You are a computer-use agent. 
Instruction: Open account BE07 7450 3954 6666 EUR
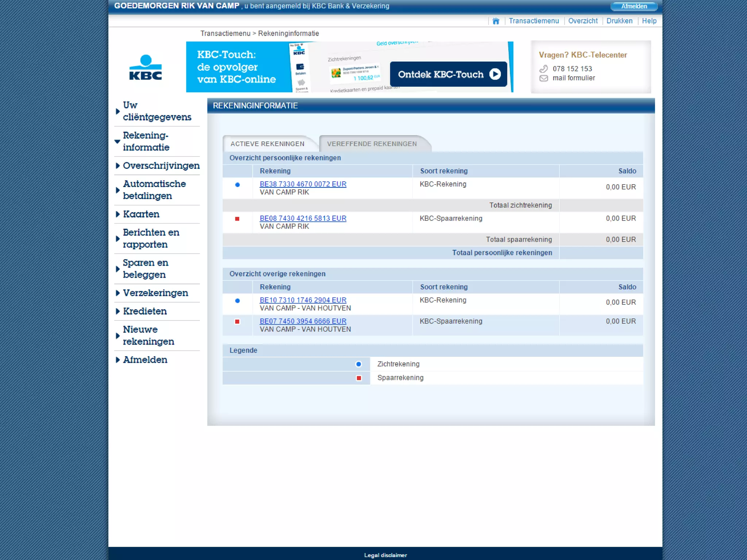click(303, 321)
